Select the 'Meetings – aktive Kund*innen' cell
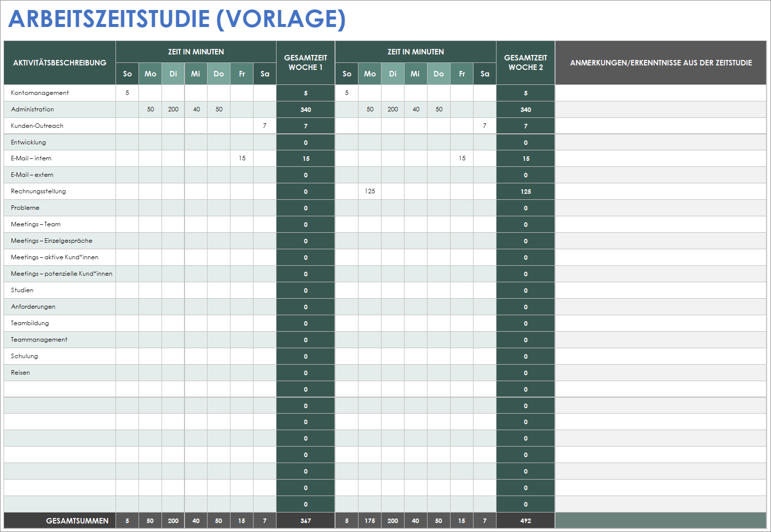This screenshot has height=532, width=771. 60,257
